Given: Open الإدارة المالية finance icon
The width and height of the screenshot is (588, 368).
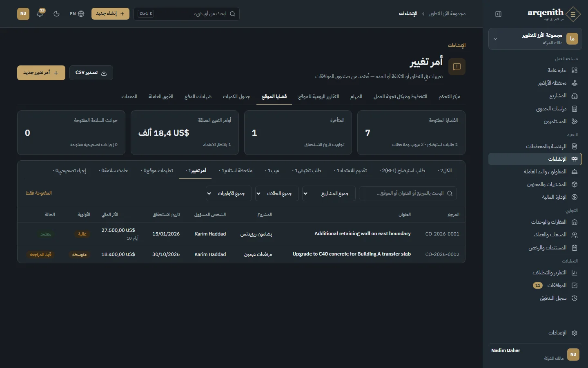Looking at the screenshot, I should pos(575,197).
